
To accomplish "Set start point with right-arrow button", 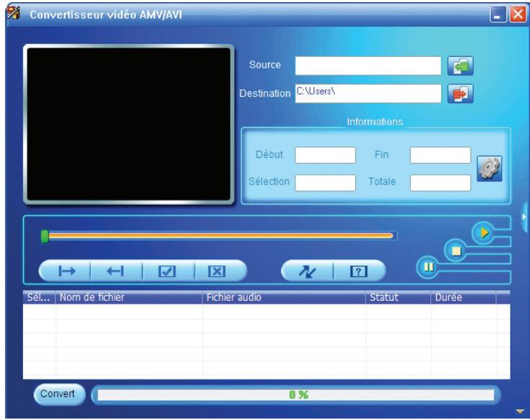I will (66, 271).
